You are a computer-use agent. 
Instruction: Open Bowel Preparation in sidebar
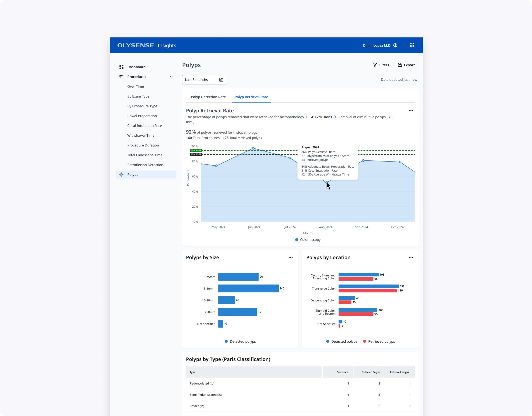(142, 116)
